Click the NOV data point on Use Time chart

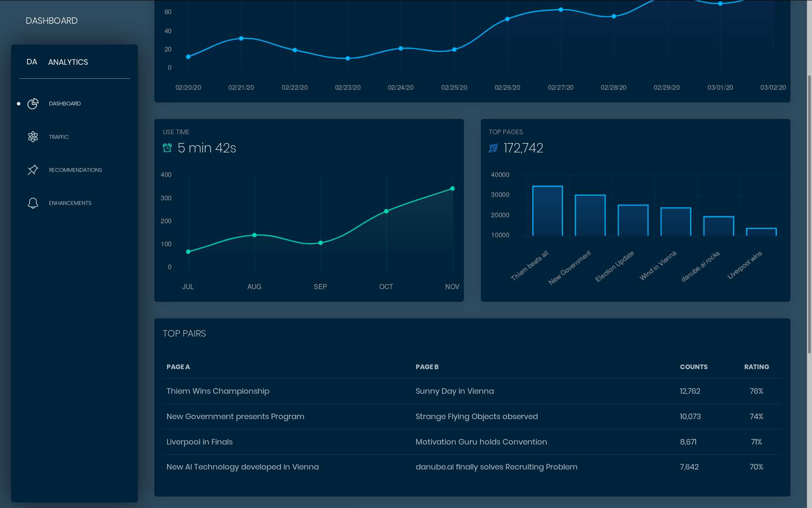(453, 188)
